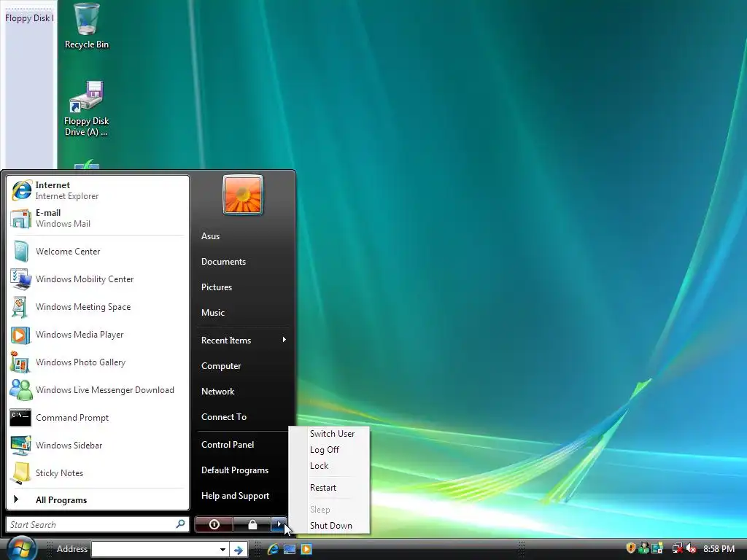
Task: Start Windows Media Player from Start menu
Action: pyautogui.click(x=97, y=335)
